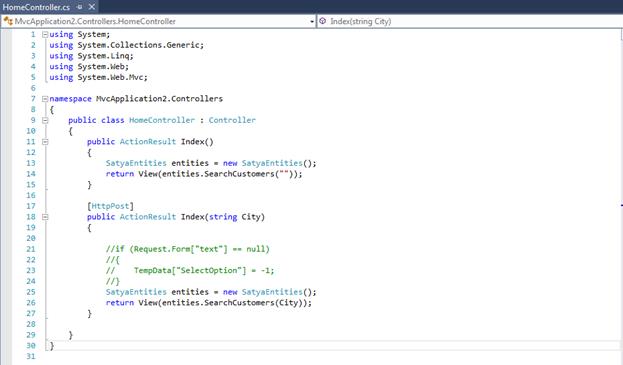Collapse the parameterless Index() method
Image resolution: width=623 pixels, height=365 pixels.
tap(45, 142)
